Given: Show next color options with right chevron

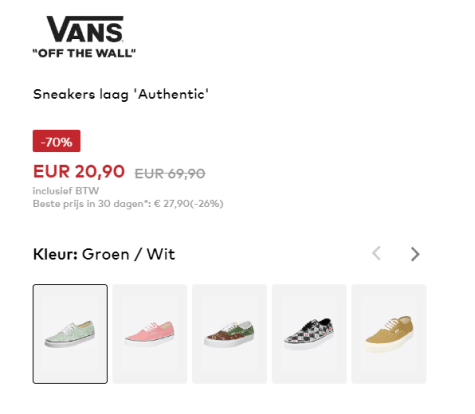Looking at the screenshot, I should pyautogui.click(x=415, y=254).
